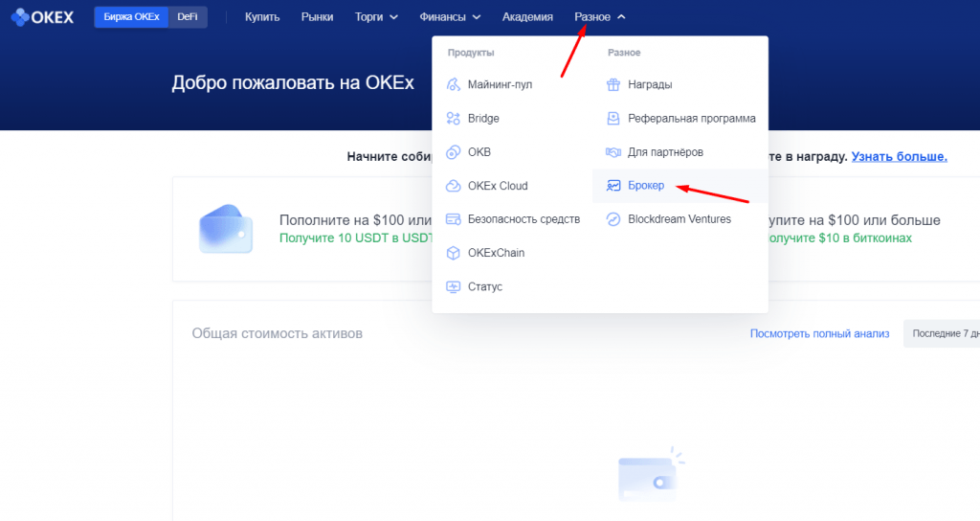980x521 pixels.
Task: Click the Реферальная программа icon
Action: pyautogui.click(x=613, y=118)
